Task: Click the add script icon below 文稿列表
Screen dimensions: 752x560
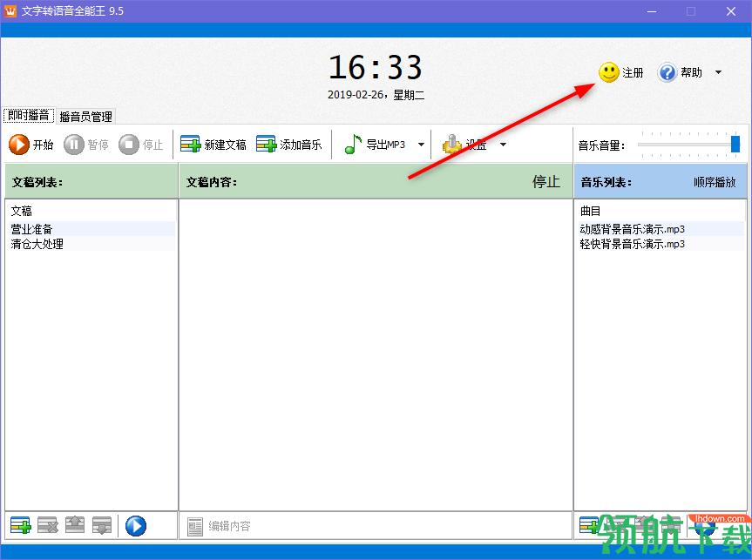Action: pyautogui.click(x=21, y=526)
